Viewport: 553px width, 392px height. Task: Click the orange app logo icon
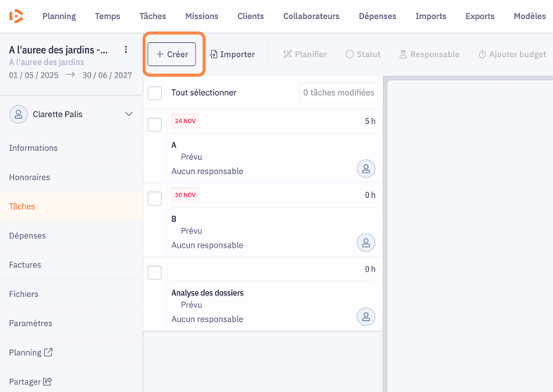tap(16, 16)
